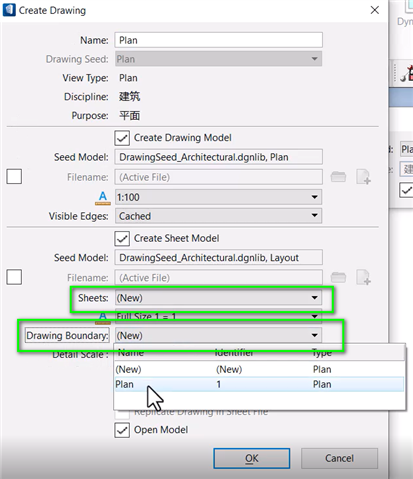Browse folder icon for drawing model Filename

click(x=338, y=177)
